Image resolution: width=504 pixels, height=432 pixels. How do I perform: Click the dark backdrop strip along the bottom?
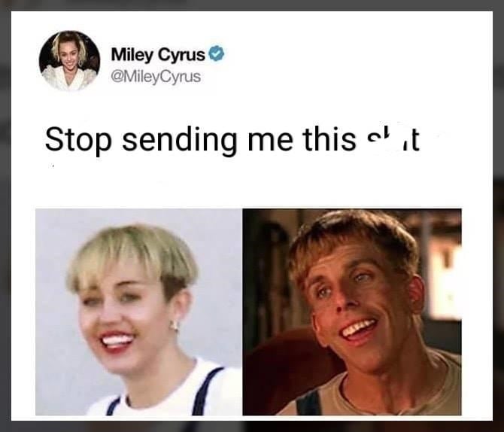point(252,426)
